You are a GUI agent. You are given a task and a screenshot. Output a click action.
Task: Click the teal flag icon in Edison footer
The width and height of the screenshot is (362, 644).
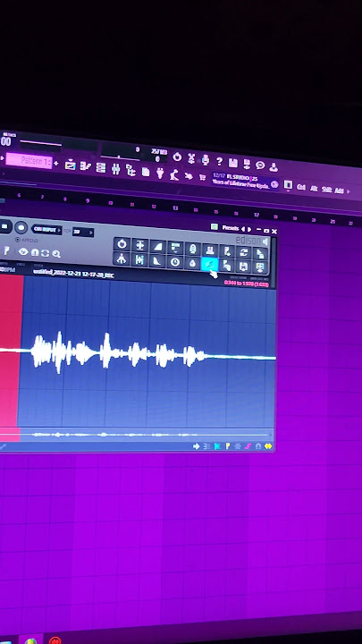[217, 446]
